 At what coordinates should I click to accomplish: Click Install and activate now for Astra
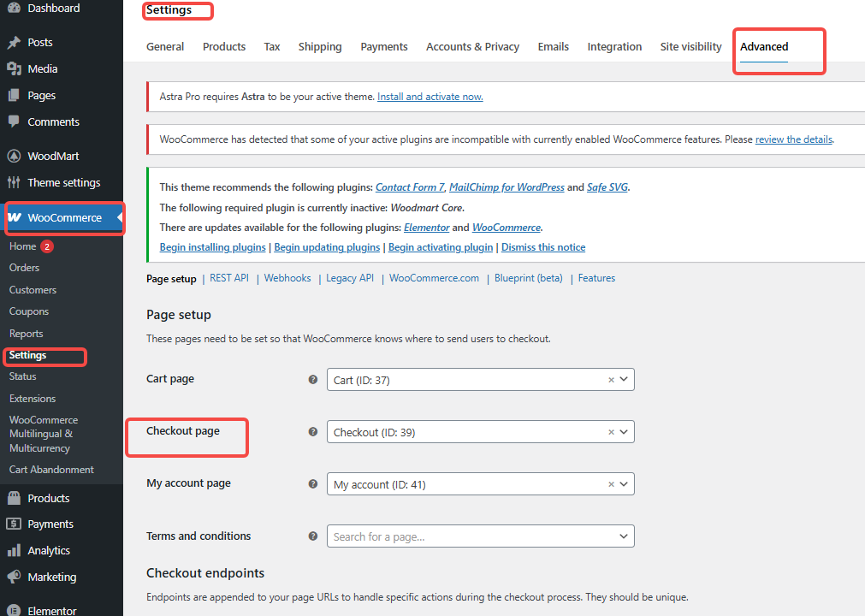coord(430,96)
